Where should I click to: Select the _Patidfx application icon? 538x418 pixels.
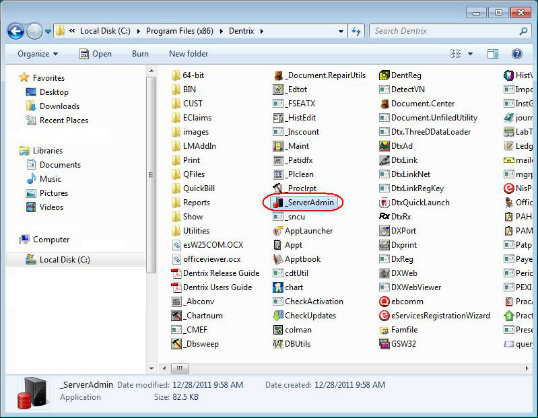[x=278, y=160]
